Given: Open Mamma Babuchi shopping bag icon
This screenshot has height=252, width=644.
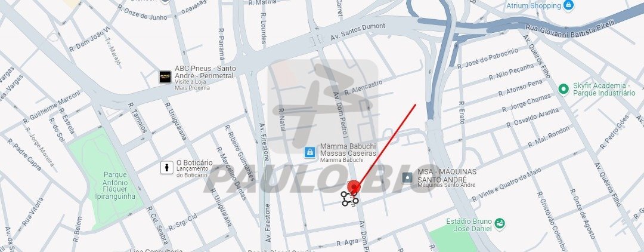Looking at the screenshot, I should point(310,152).
